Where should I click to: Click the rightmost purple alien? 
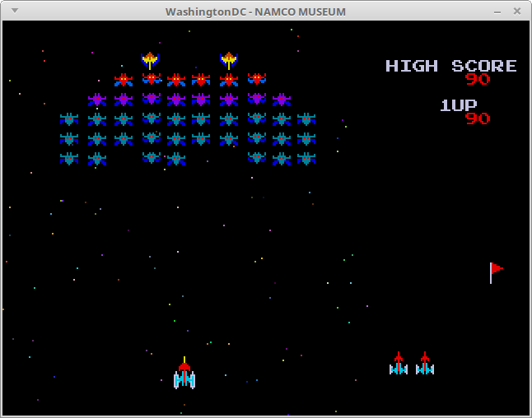tap(282, 100)
